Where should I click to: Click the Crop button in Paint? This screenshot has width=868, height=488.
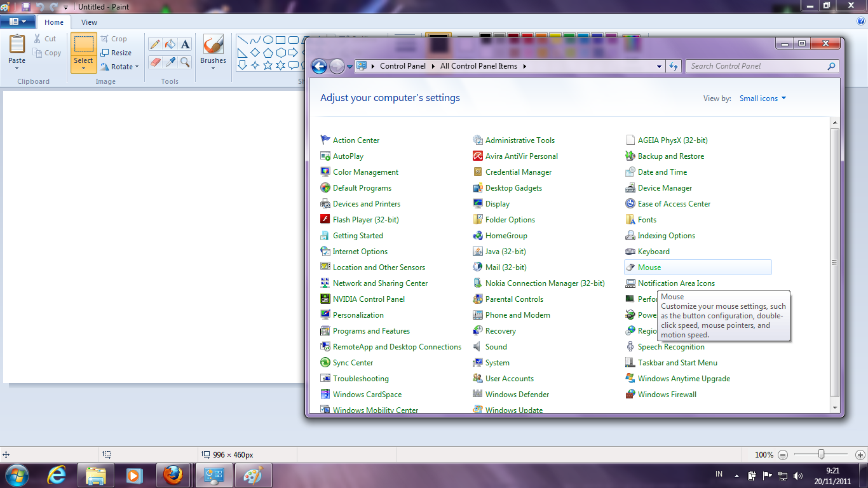(114, 39)
